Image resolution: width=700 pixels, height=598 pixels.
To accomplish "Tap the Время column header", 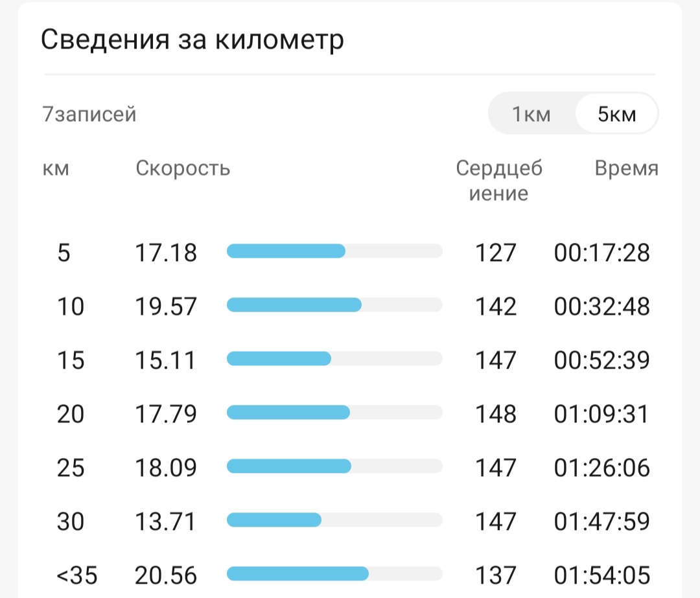I will click(627, 168).
